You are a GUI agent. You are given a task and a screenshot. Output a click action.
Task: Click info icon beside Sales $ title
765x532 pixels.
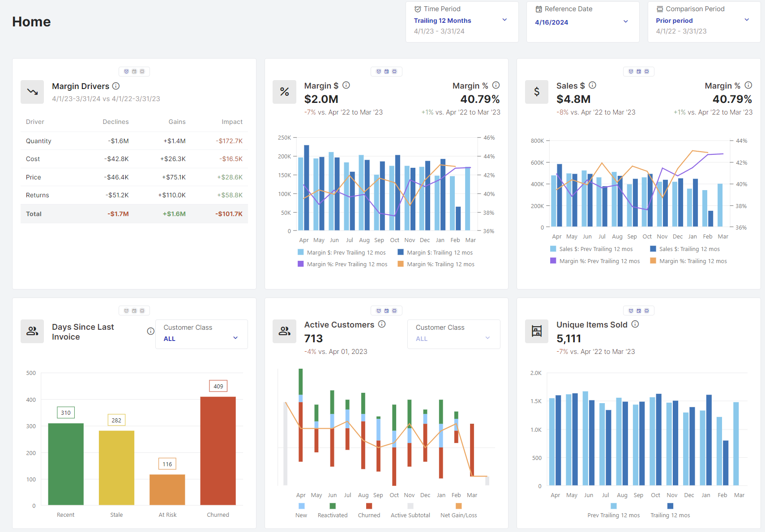click(x=592, y=85)
